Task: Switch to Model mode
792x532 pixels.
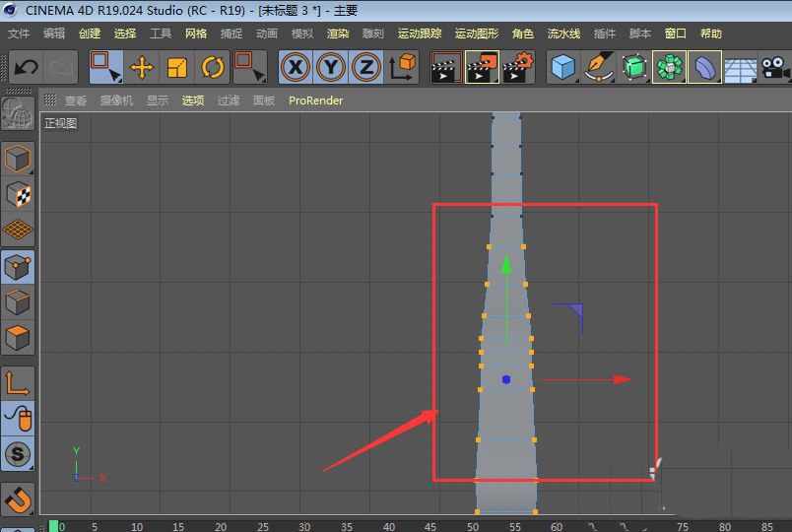Action: [18, 160]
